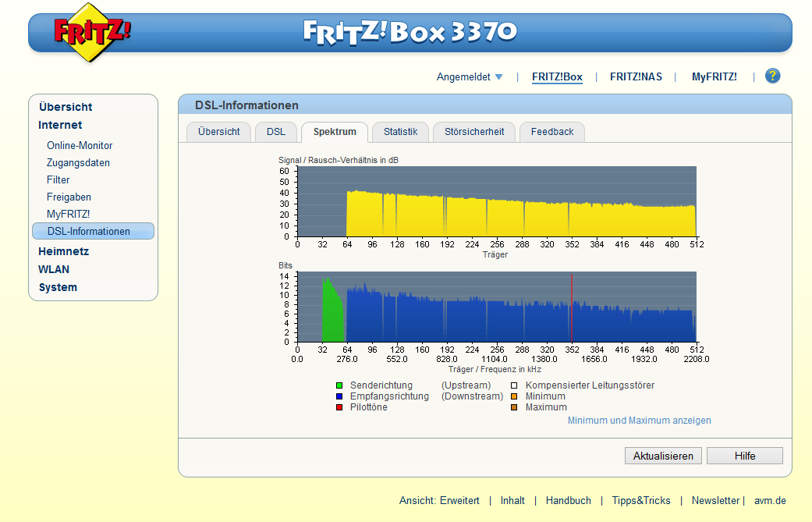Image resolution: width=812 pixels, height=522 pixels.
Task: Click the white Kompensierter Leitungsstörer swatch
Action: pos(514,385)
